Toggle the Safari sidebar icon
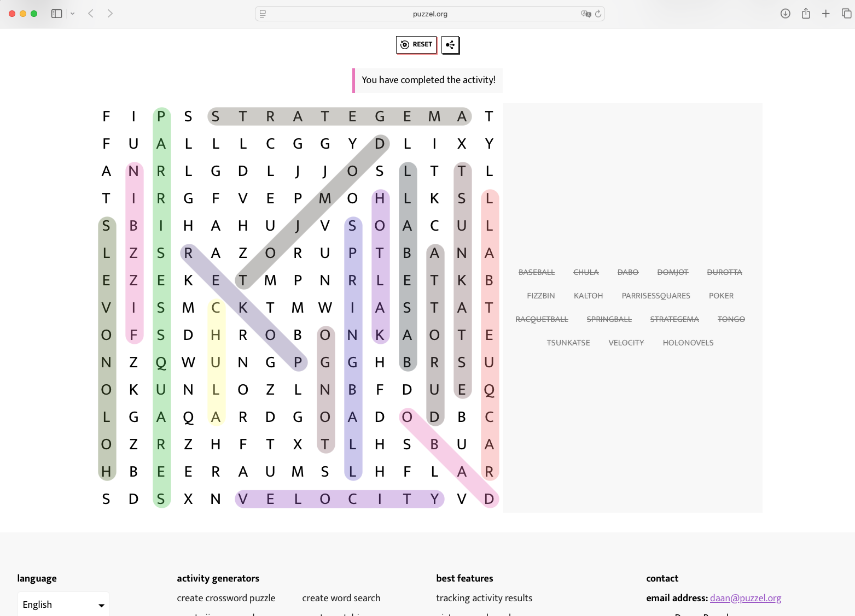 (x=56, y=14)
